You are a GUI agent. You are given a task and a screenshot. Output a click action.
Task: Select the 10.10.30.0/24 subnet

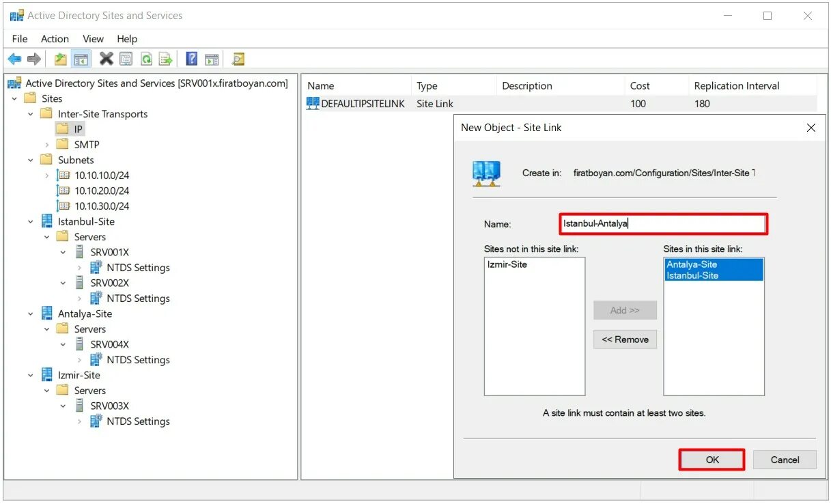[101, 206]
